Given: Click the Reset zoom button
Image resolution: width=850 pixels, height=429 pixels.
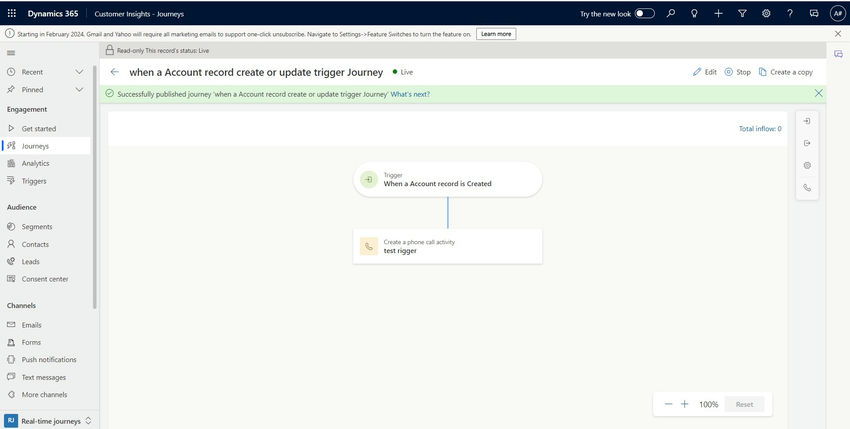Looking at the screenshot, I should pyautogui.click(x=744, y=404).
